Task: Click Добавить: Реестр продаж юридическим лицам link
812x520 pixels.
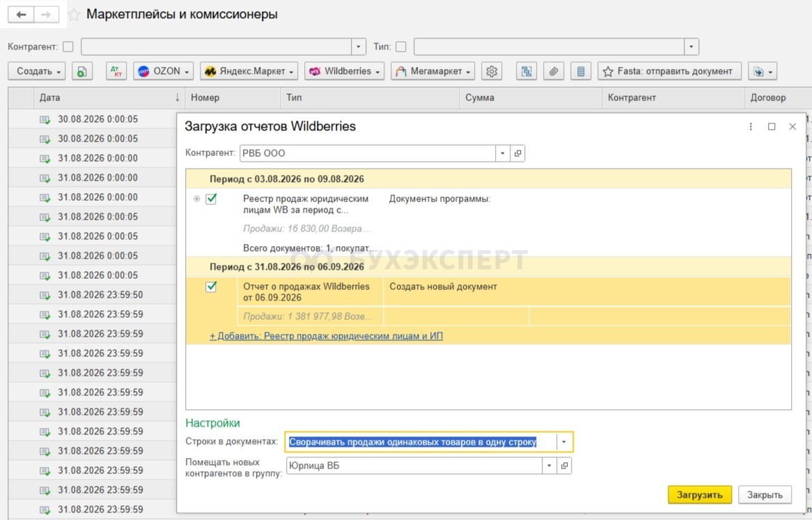Action: coord(326,336)
